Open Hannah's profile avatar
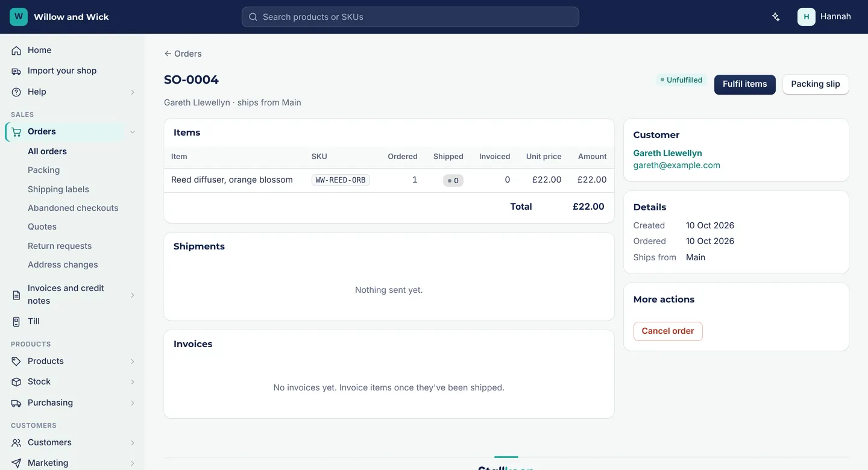 pos(807,17)
